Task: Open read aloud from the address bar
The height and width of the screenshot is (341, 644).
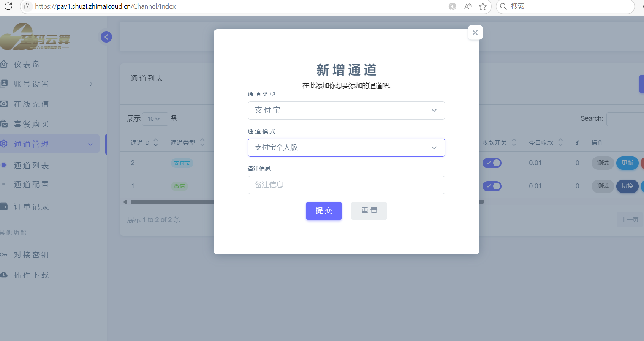Action: pyautogui.click(x=468, y=6)
